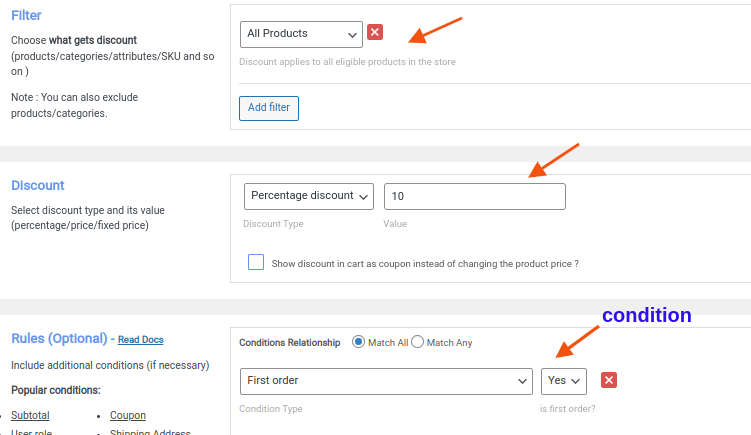Delete the First order condition row
The width and height of the screenshot is (751, 435).
(x=609, y=380)
